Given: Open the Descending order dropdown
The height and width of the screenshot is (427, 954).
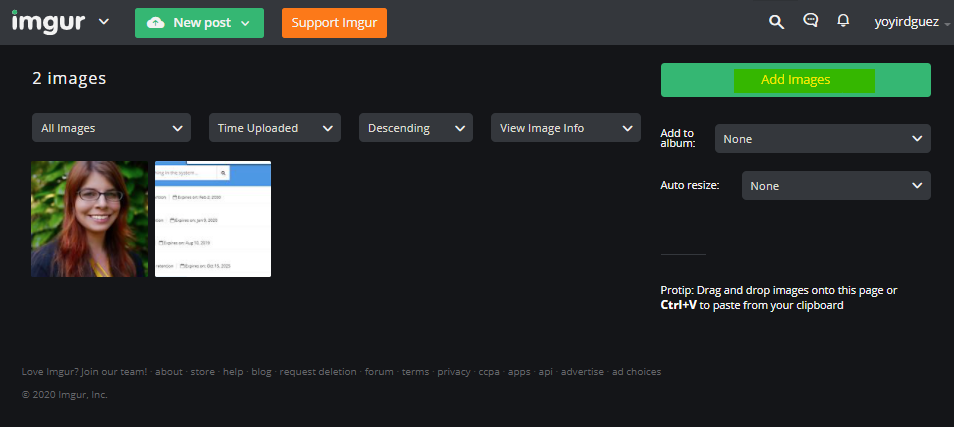Looking at the screenshot, I should click(416, 128).
